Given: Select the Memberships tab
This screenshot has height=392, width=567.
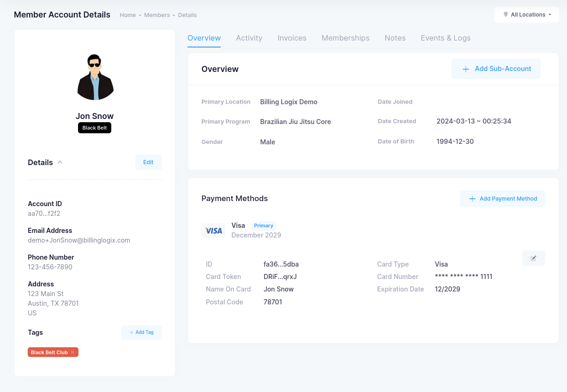Looking at the screenshot, I should click(345, 38).
